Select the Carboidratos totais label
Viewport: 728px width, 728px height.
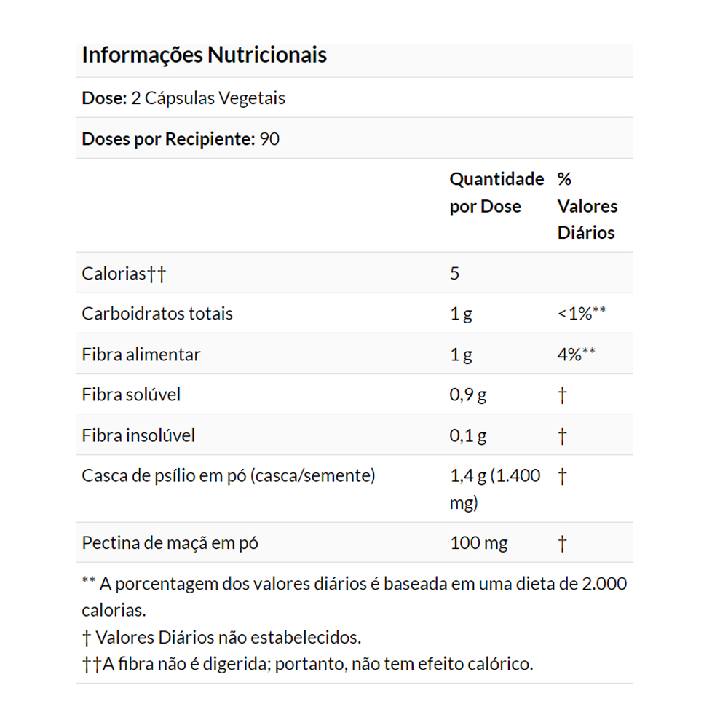click(x=157, y=314)
